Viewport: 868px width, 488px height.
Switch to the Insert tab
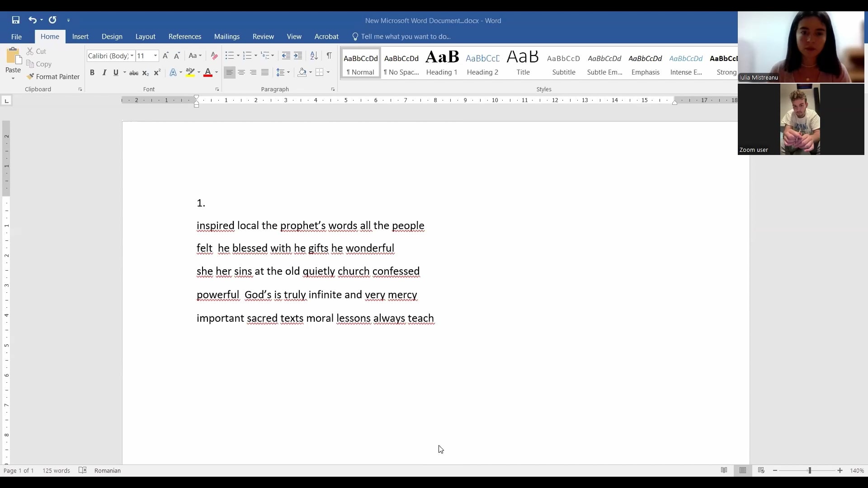[80, 37]
